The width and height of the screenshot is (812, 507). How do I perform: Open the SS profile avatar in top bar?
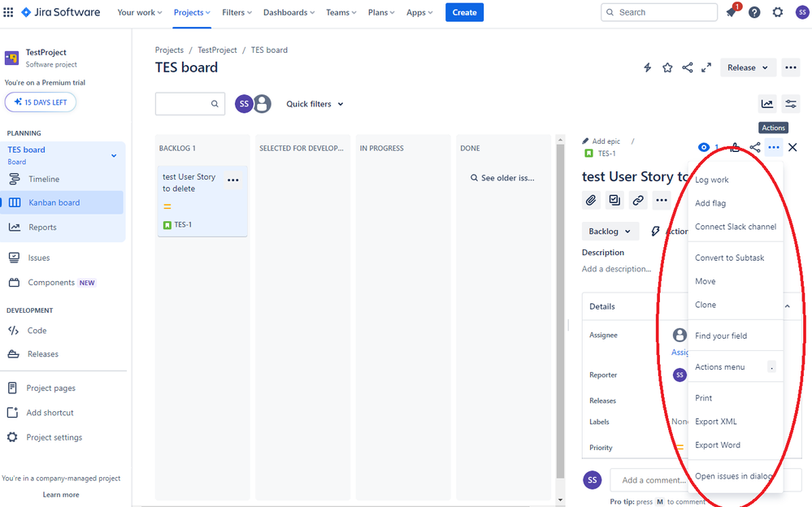pos(802,12)
